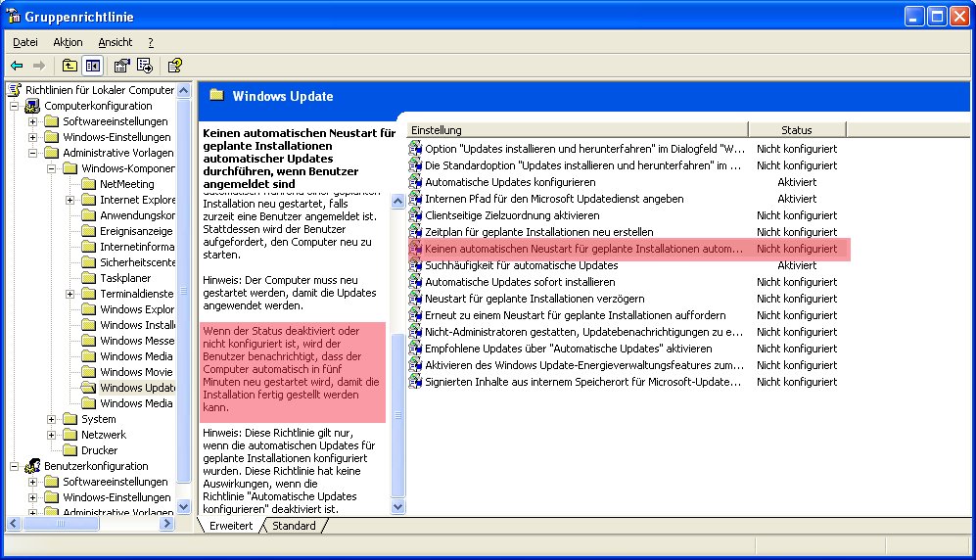Switch to the Standard tab
976x560 pixels.
[x=294, y=526]
